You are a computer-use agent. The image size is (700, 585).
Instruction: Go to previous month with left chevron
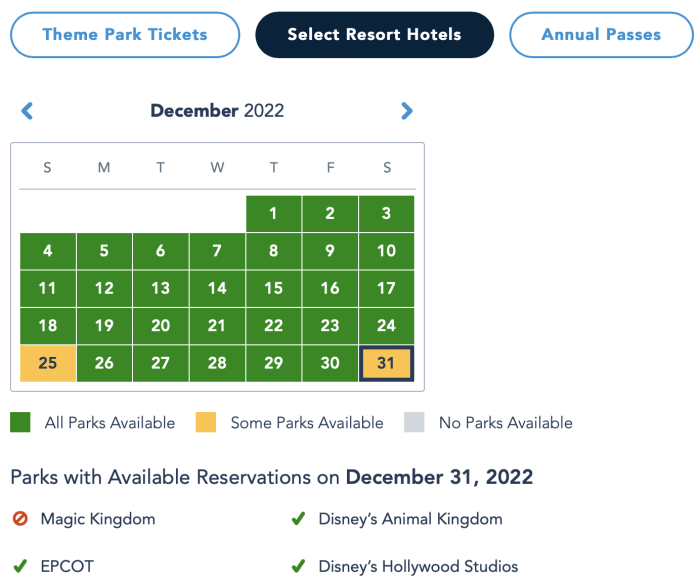[x=27, y=111]
